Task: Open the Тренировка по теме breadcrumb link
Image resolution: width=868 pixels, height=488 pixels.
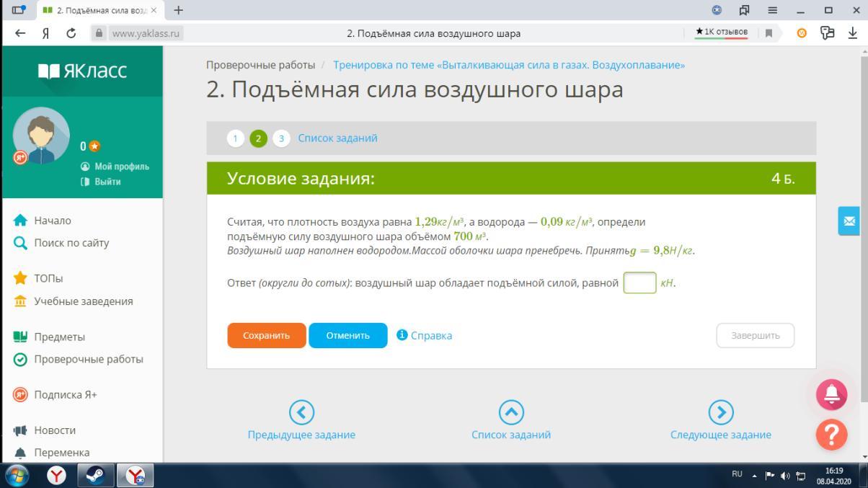Action: pyautogui.click(x=509, y=65)
